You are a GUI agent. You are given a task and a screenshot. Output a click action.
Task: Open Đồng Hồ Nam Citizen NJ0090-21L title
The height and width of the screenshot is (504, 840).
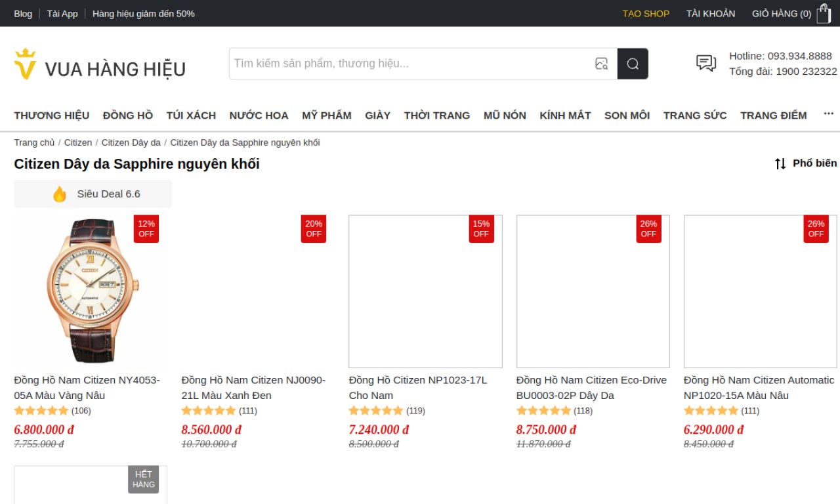(x=253, y=388)
